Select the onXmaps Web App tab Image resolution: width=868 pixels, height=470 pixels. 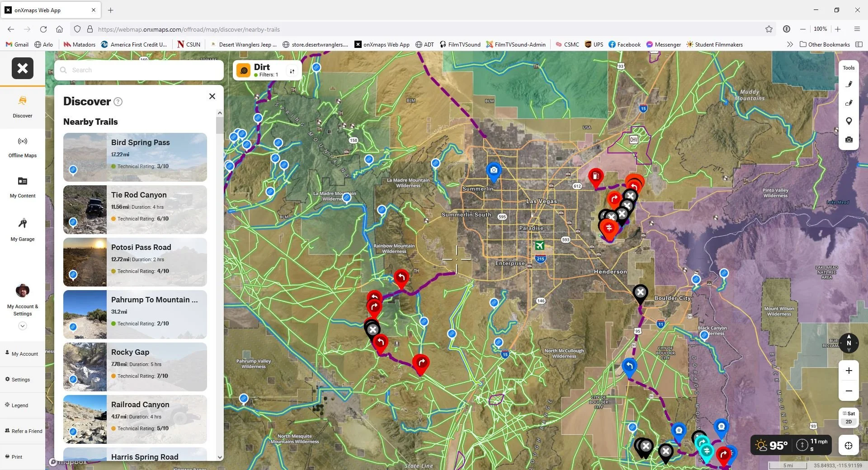click(50, 10)
